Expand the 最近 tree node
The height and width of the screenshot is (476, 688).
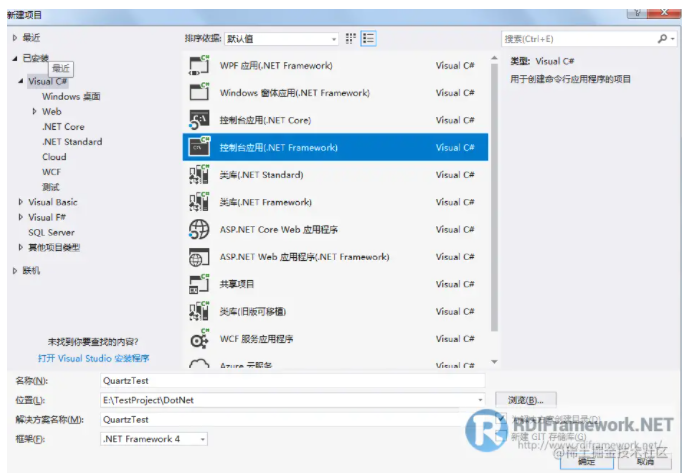15,38
